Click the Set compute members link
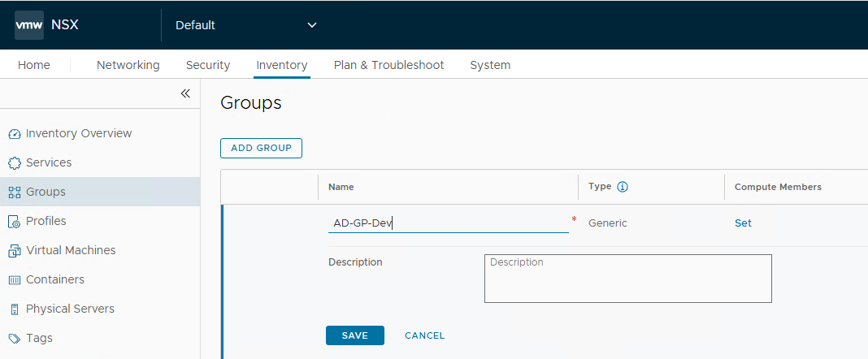Image resolution: width=868 pixels, height=359 pixels. point(743,223)
